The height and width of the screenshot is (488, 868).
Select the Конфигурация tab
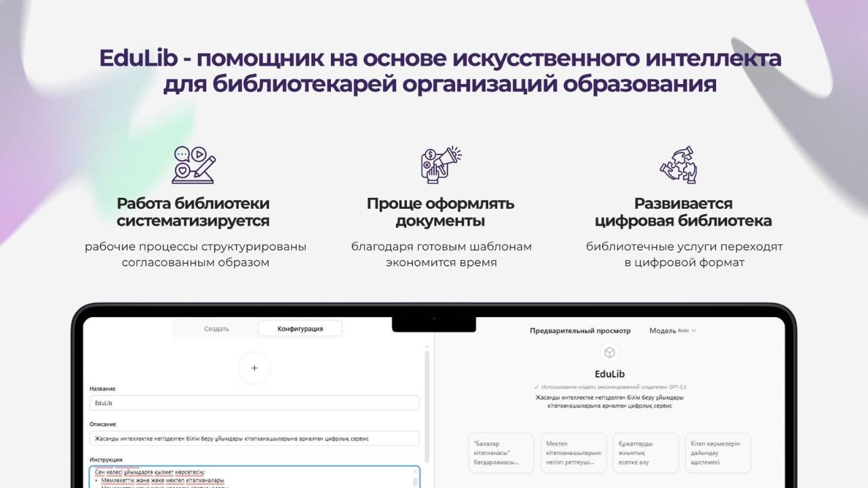pyautogui.click(x=300, y=329)
